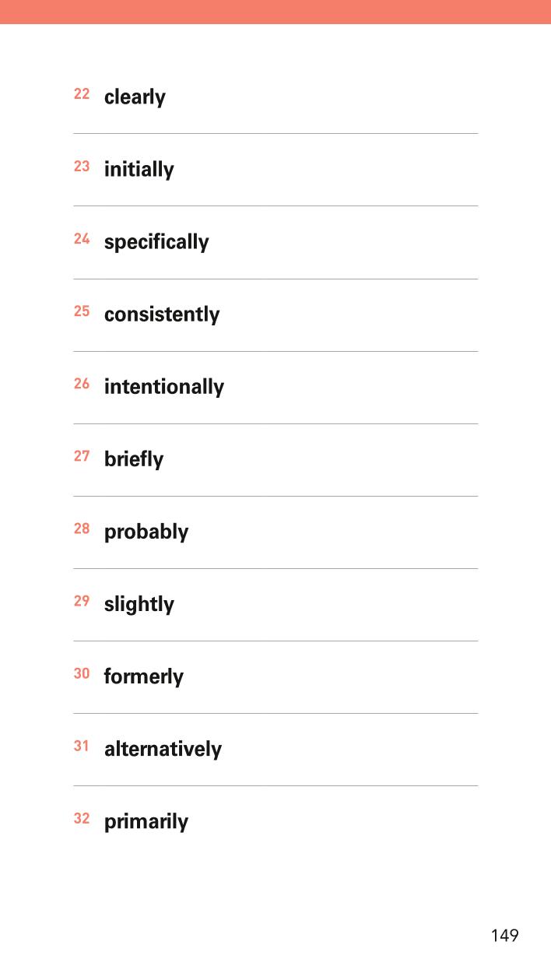Select number 26 beside intentionally
Viewport: 551px width, 980px height.
click(x=82, y=384)
